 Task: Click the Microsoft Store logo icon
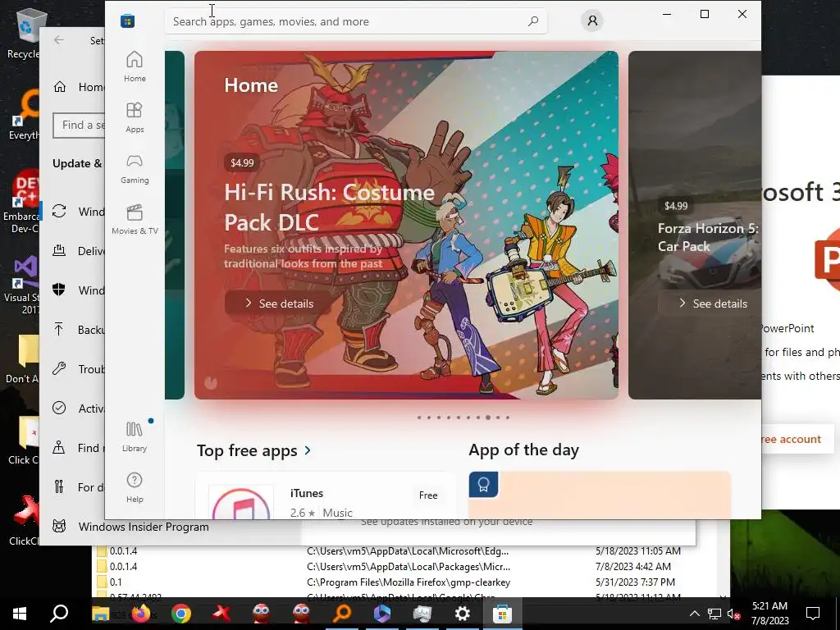click(x=127, y=21)
